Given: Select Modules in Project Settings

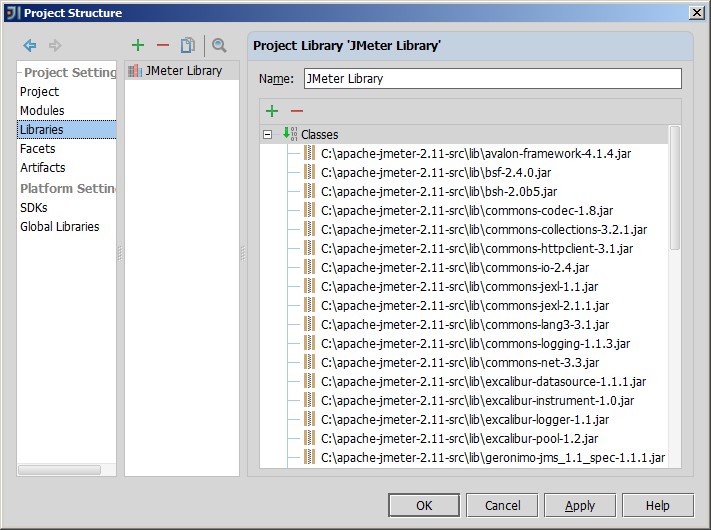Looking at the screenshot, I should pos(42,111).
